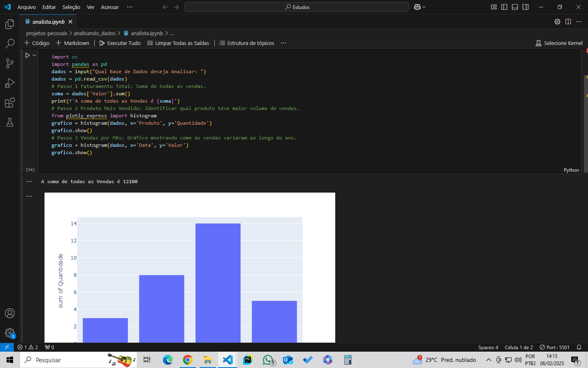Customize layout icon in title bar

pyautogui.click(x=494, y=7)
